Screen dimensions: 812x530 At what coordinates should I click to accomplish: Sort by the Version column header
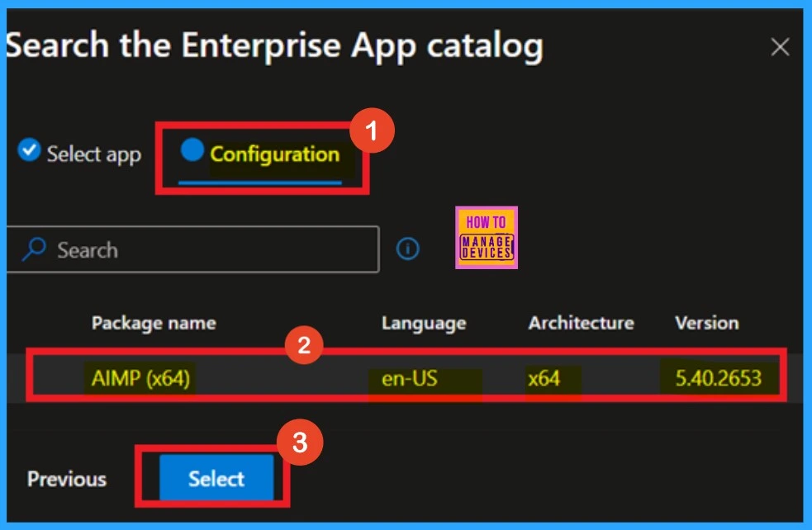707,323
